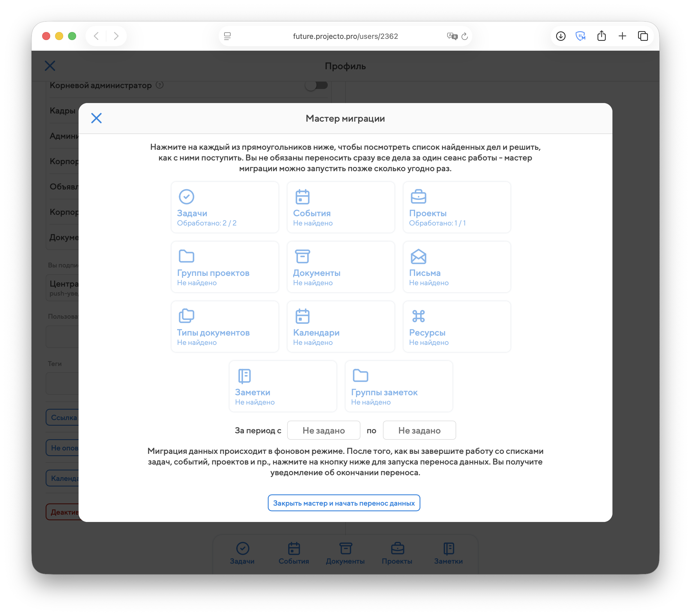This screenshot has width=691, height=616.
Task: Click the Ресурсы command-symbol tile
Action: click(x=456, y=327)
